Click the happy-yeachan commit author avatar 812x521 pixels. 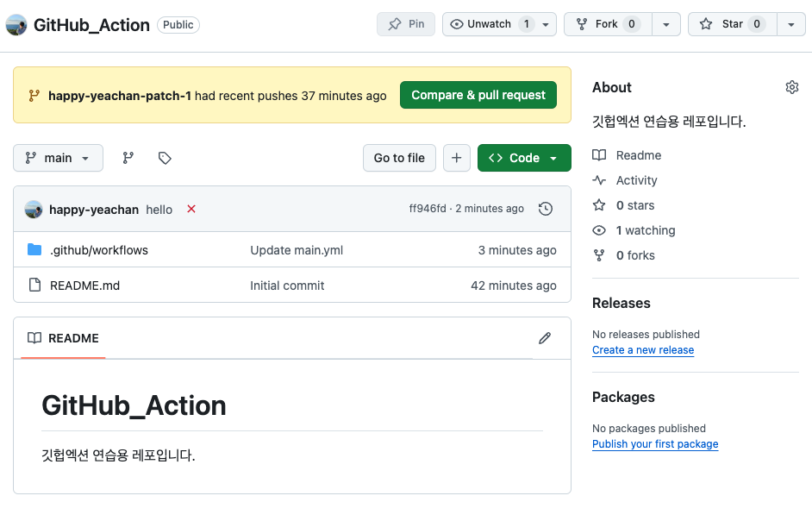34,209
